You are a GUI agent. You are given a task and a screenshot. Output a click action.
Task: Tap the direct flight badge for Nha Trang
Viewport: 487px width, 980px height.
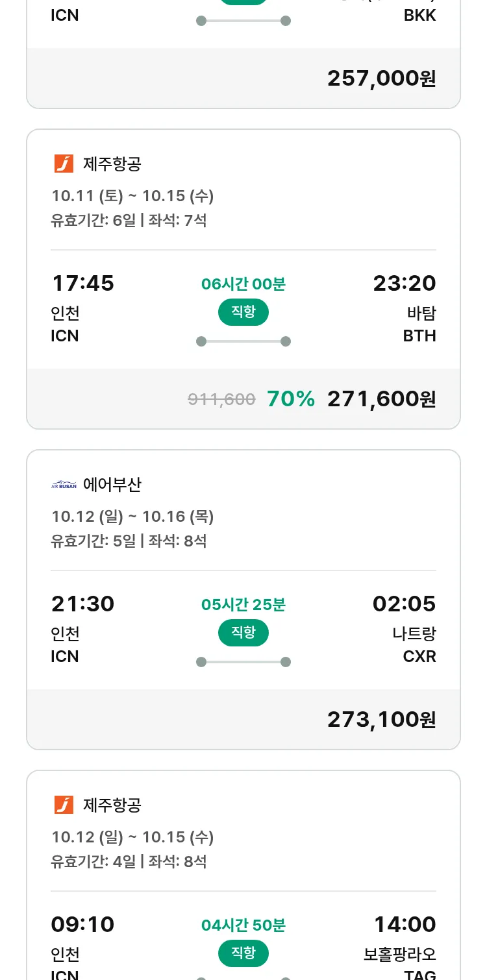[243, 633]
